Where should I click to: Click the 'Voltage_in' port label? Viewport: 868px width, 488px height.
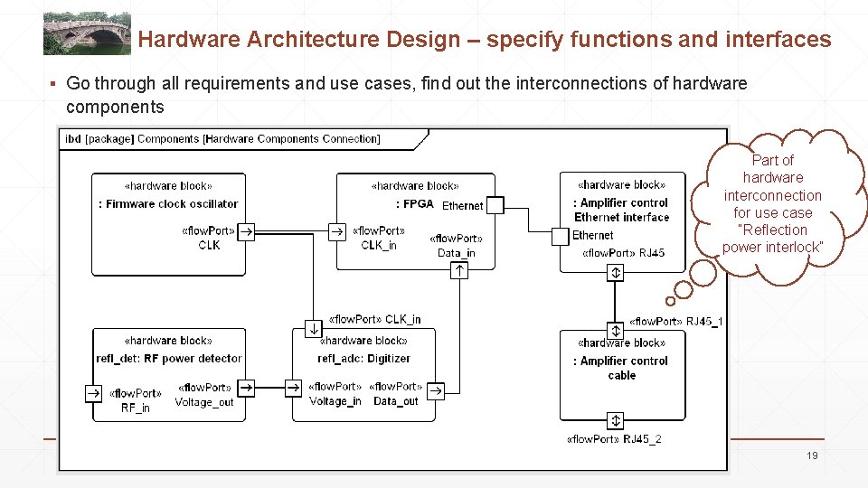pyautogui.click(x=335, y=401)
